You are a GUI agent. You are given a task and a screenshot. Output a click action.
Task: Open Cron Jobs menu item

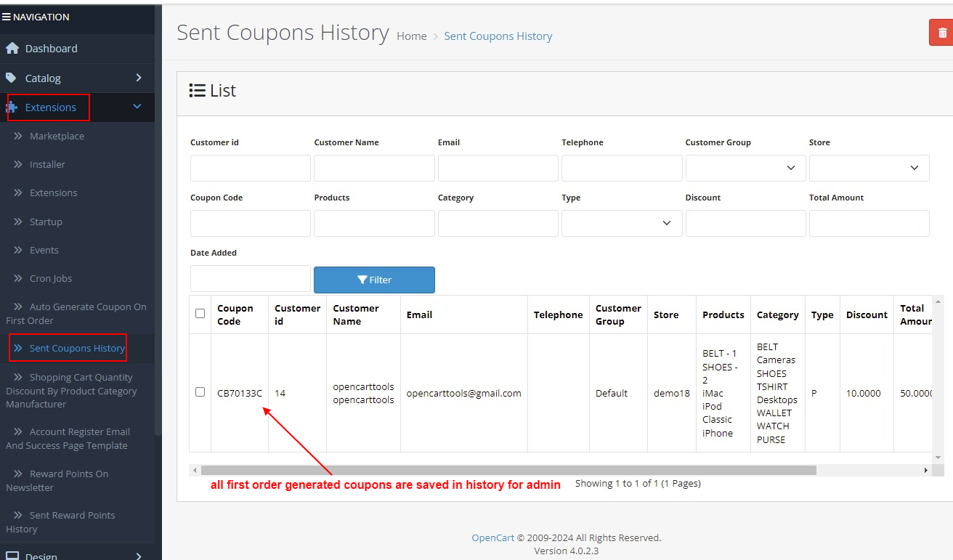click(x=50, y=278)
